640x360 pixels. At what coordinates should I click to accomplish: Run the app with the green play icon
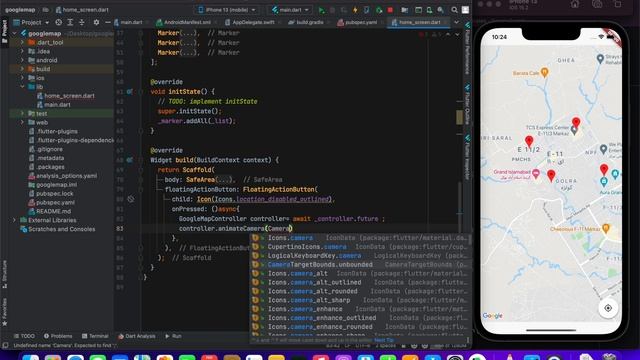pos(322,10)
